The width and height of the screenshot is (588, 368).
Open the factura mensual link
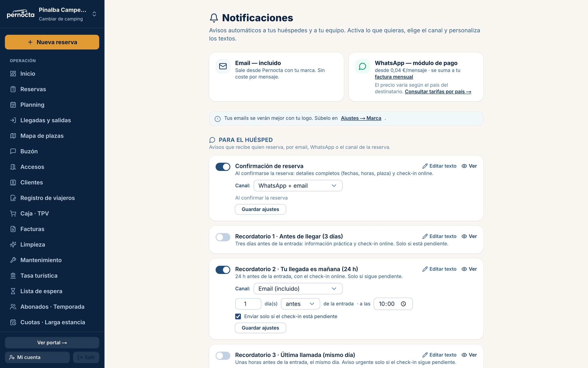pyautogui.click(x=394, y=77)
